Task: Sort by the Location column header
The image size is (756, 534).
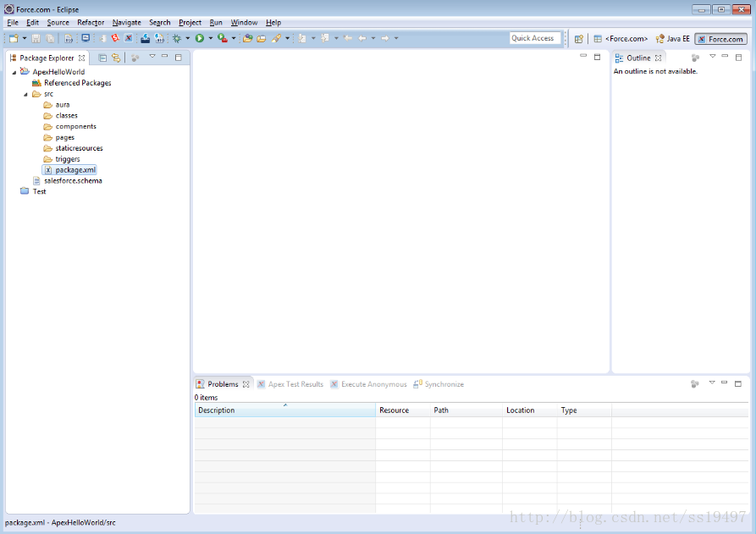Action: (x=529, y=410)
